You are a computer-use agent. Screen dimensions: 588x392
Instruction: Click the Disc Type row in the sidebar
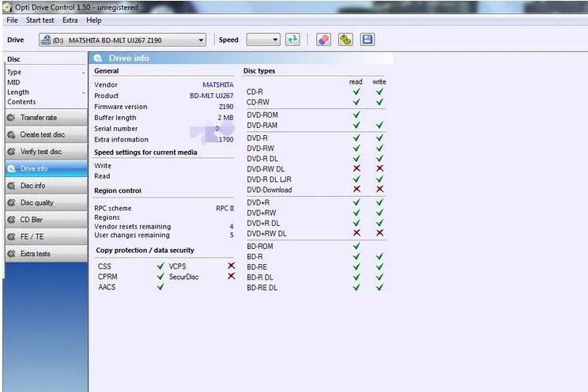coord(46,72)
